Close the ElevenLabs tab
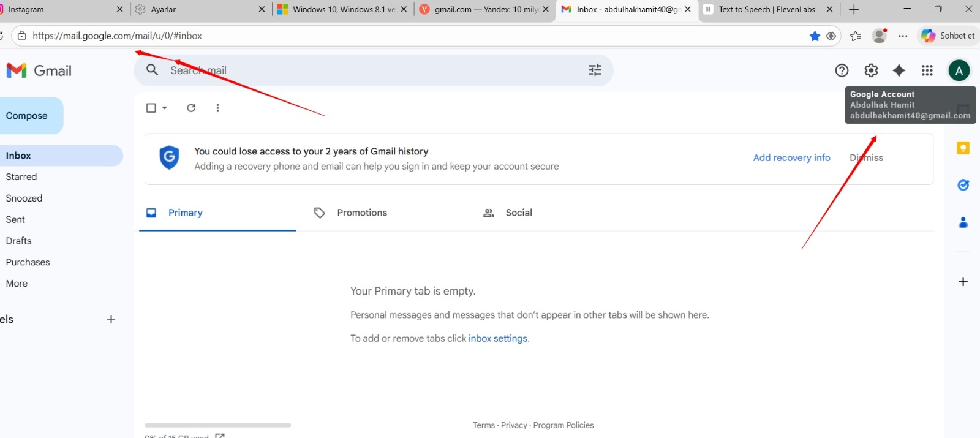Viewport: 980px width, 438px height. (x=829, y=9)
